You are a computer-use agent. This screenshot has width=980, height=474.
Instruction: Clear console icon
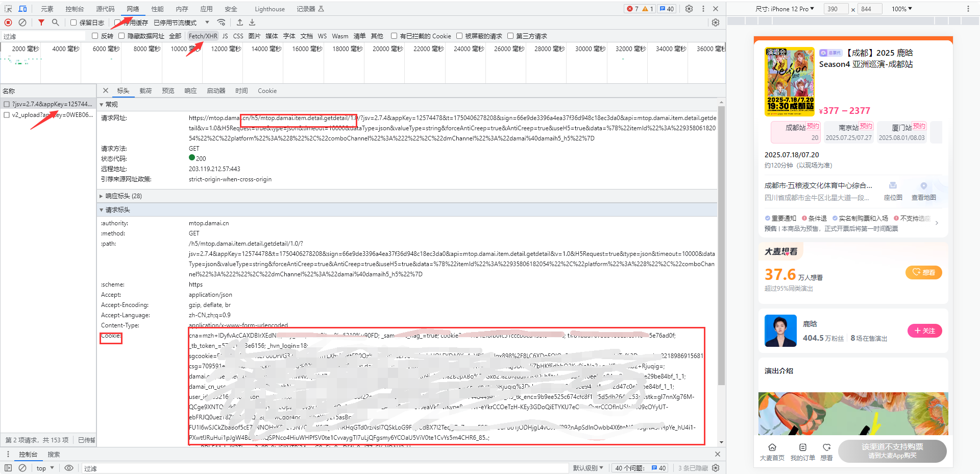click(22, 468)
